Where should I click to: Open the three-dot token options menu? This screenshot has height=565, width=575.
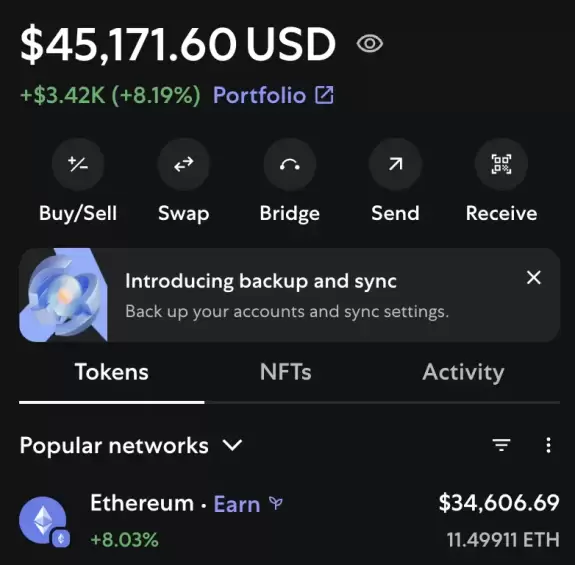[x=548, y=445]
